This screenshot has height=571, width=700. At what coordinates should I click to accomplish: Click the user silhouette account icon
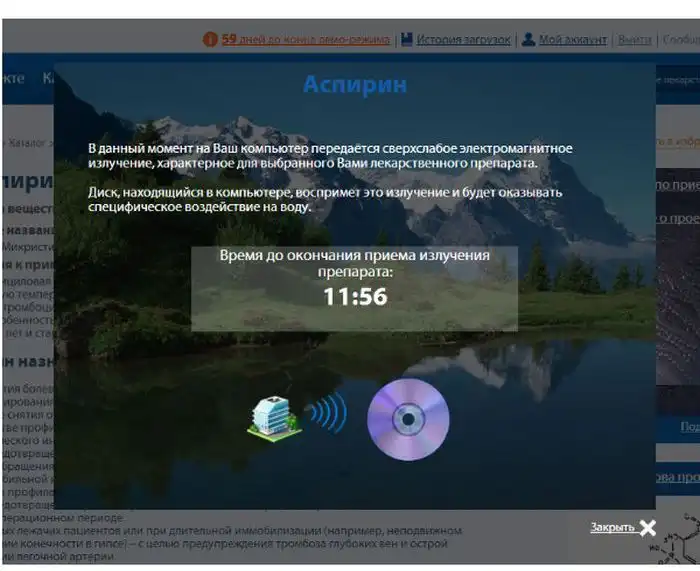[529, 40]
